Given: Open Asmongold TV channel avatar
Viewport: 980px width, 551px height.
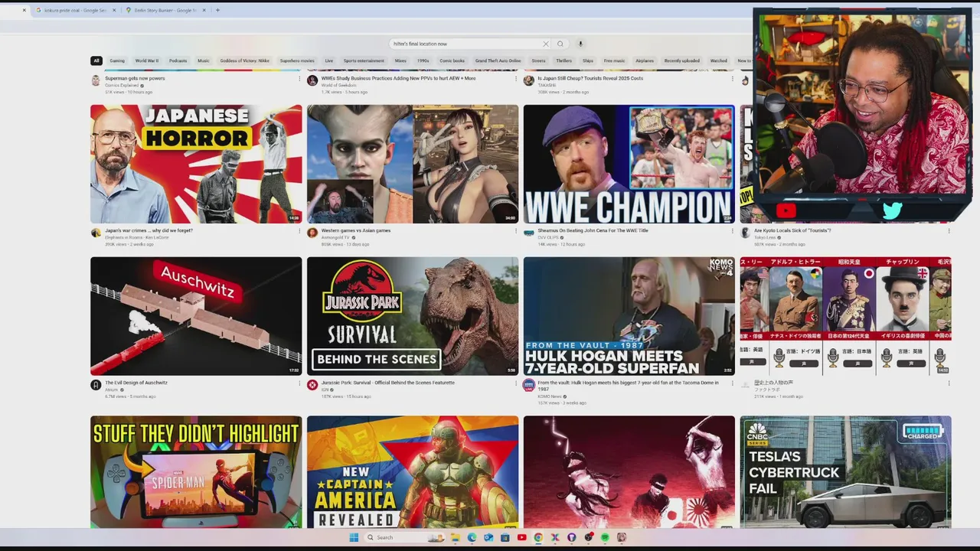Looking at the screenshot, I should [x=312, y=233].
